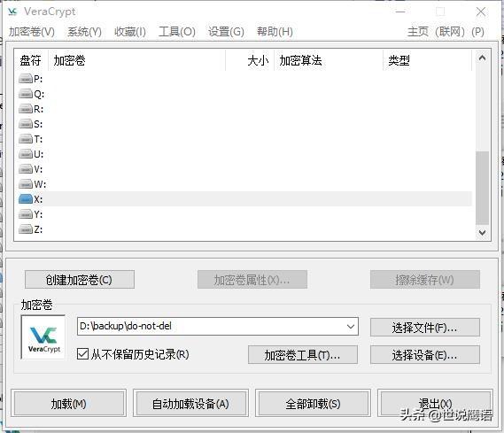Viewport: 504px width, 433px height.
Task: Click the 创建加密卷(C) button
Action: [x=80, y=280]
